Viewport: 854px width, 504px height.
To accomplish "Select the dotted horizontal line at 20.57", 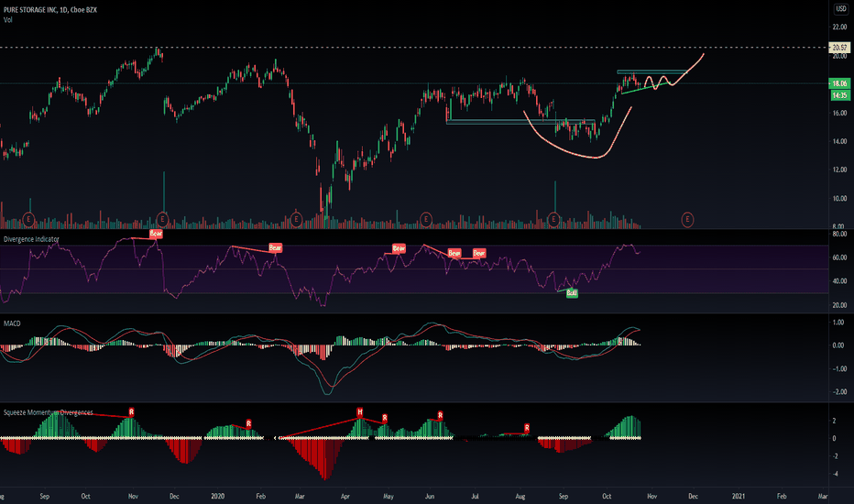I will tap(414, 48).
